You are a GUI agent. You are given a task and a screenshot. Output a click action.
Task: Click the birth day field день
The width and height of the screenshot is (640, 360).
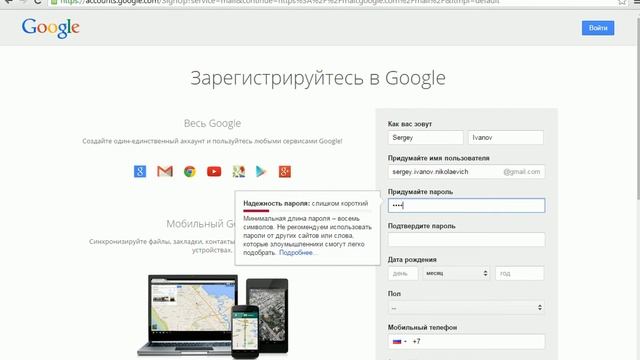[403, 273]
